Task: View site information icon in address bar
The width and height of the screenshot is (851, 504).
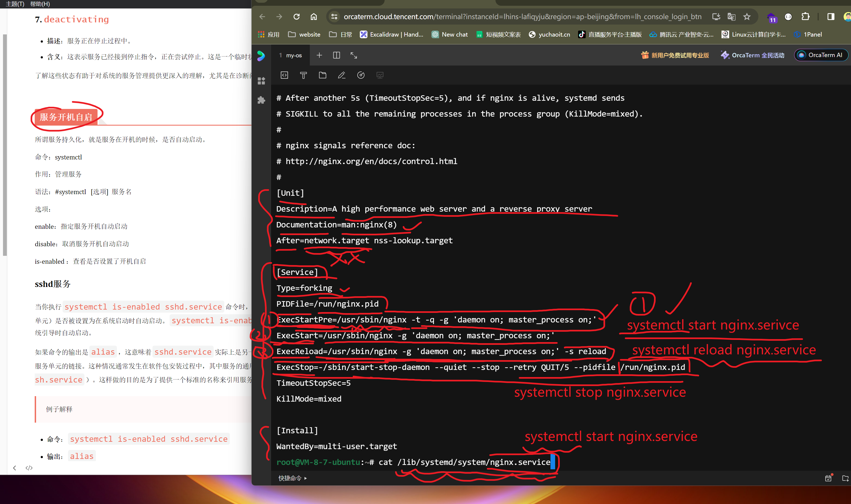Action: click(334, 17)
